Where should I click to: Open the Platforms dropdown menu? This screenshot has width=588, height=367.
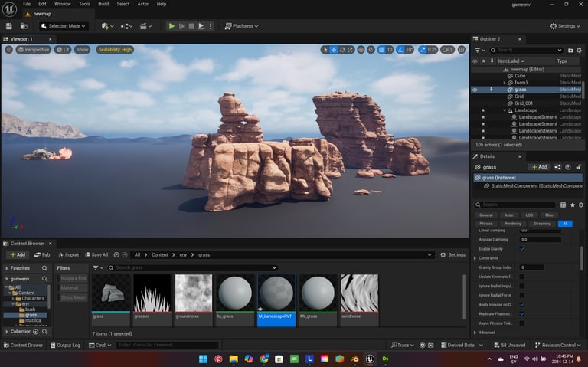click(241, 26)
